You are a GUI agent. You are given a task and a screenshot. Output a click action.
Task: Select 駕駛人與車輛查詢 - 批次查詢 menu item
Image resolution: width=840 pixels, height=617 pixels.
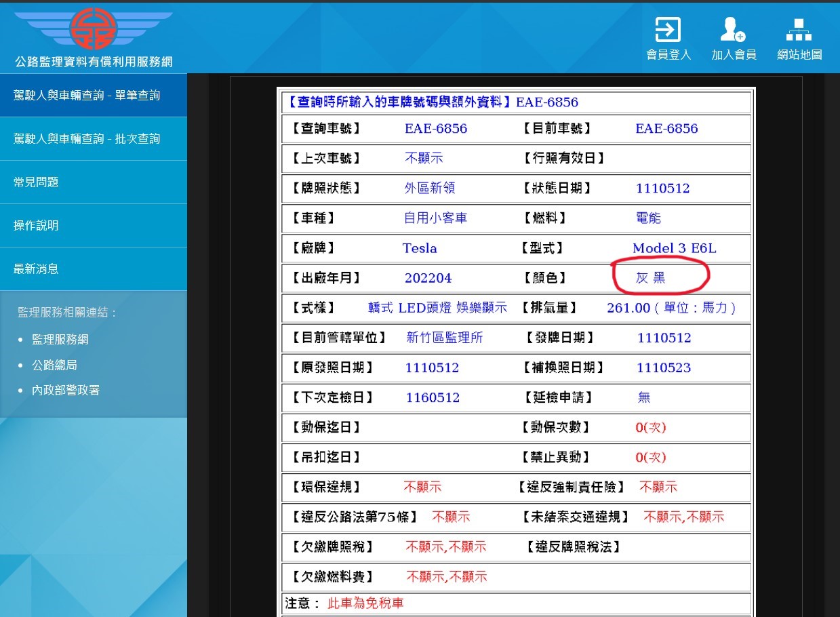(x=87, y=139)
